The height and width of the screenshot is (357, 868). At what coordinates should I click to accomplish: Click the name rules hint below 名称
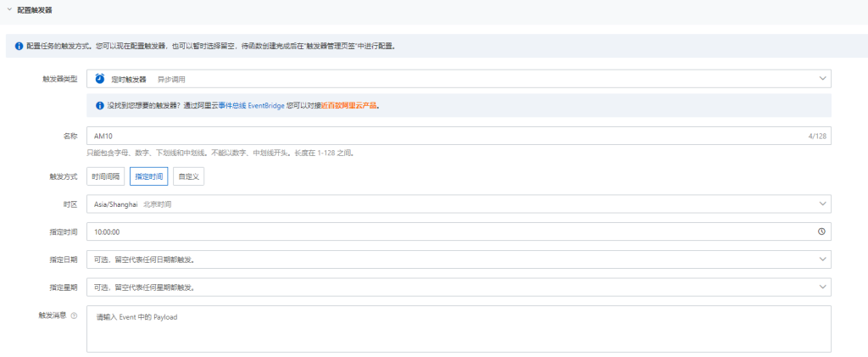pos(220,152)
